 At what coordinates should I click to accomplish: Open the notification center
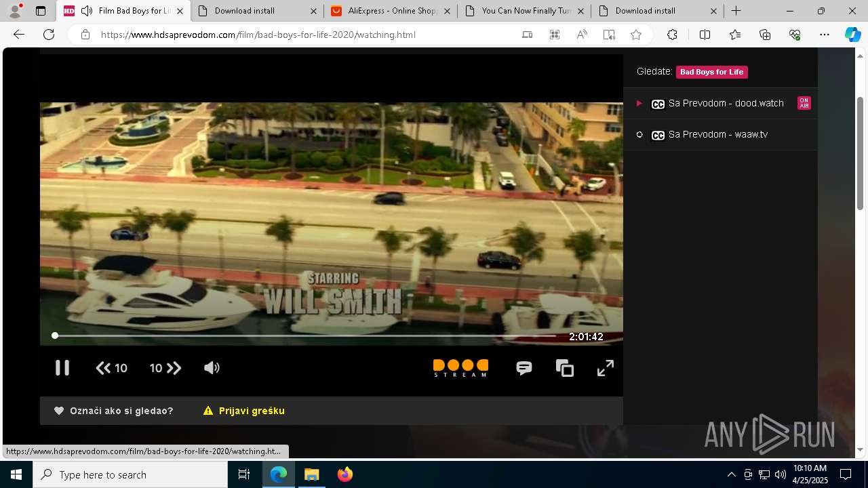[x=846, y=474]
